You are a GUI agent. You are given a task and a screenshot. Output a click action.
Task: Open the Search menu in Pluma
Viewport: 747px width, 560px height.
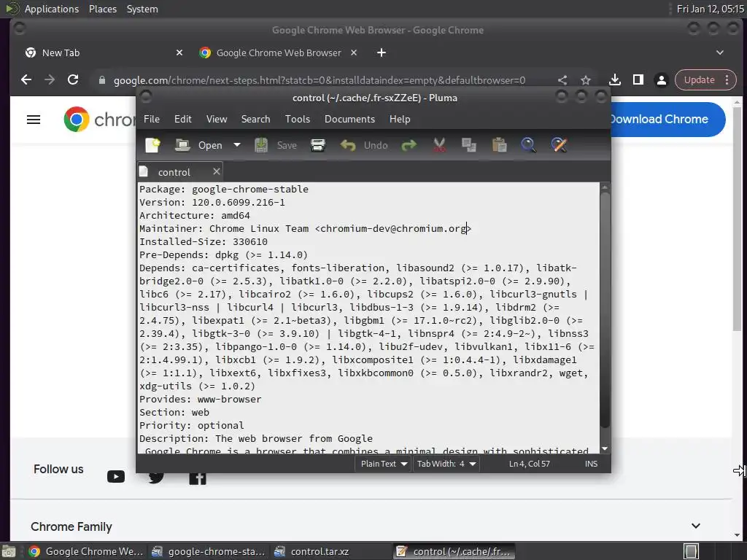pos(255,119)
